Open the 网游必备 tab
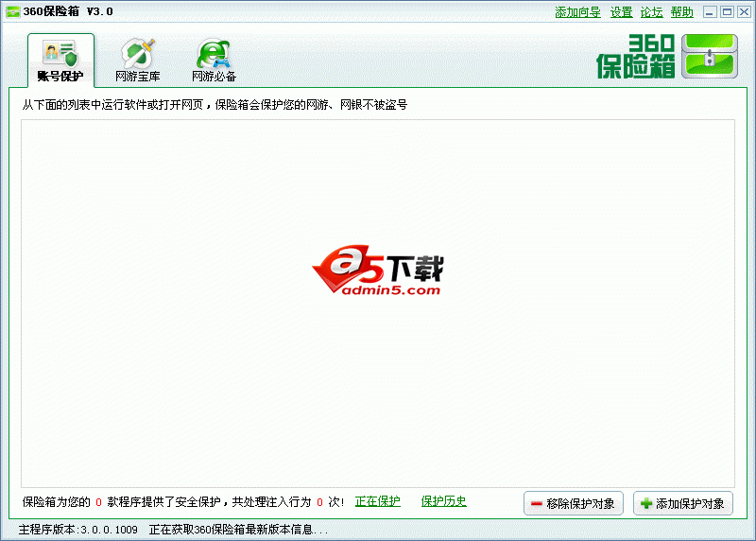The width and height of the screenshot is (756, 541). pos(214,61)
